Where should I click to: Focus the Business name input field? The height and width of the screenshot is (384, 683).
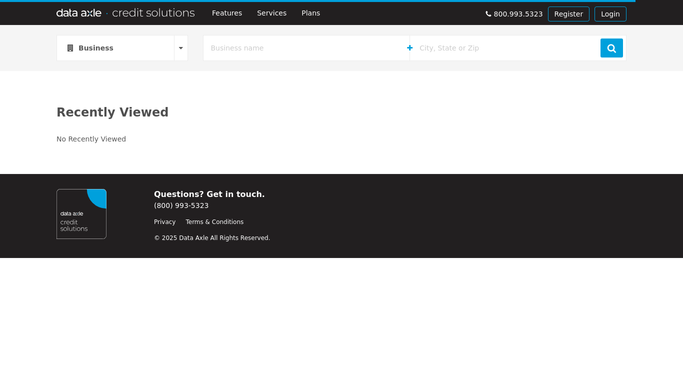306,48
